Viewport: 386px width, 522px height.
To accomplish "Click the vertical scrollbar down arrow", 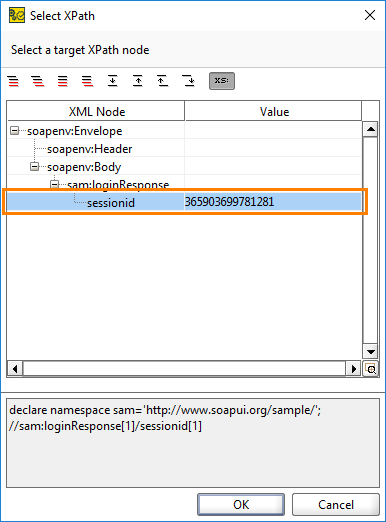I will coord(371,351).
